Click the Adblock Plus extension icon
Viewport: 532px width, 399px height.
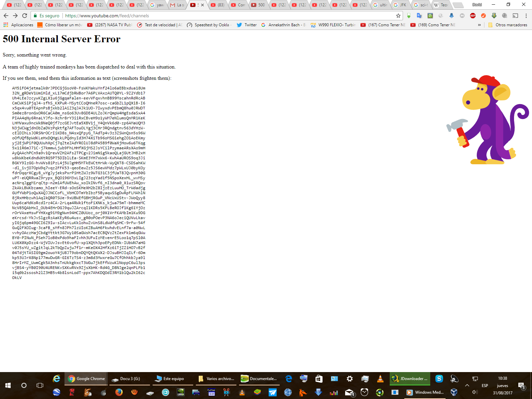point(472,16)
